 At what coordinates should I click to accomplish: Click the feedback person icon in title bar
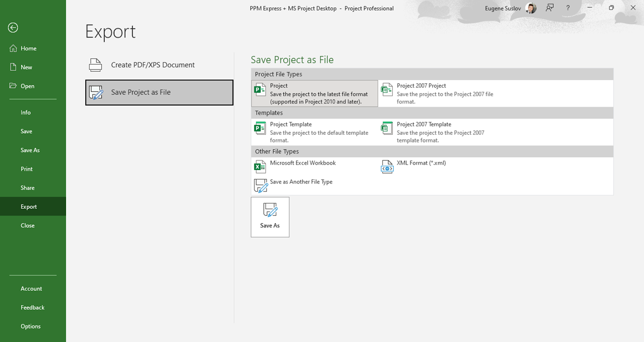coord(549,8)
